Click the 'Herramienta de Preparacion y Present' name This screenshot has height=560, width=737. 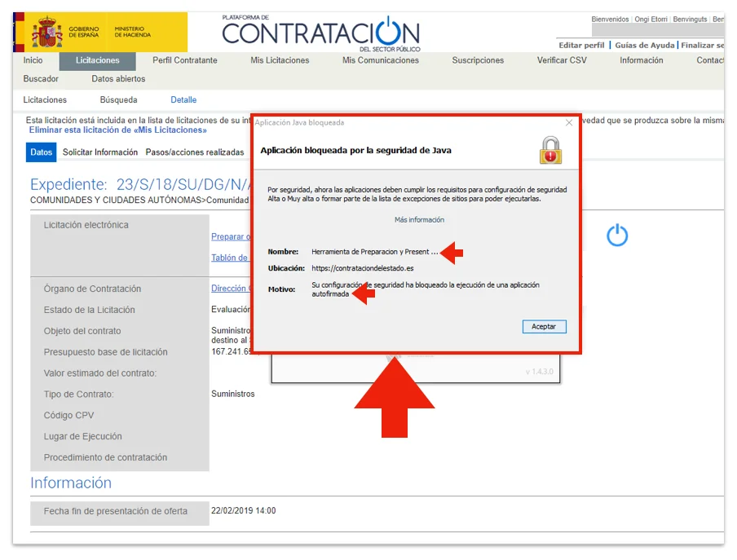coord(374,252)
